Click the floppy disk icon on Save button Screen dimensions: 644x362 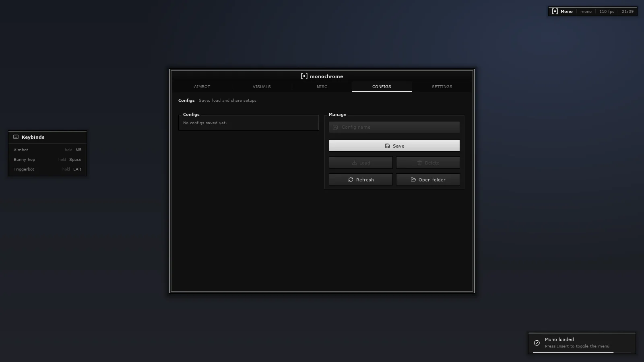coord(387,146)
